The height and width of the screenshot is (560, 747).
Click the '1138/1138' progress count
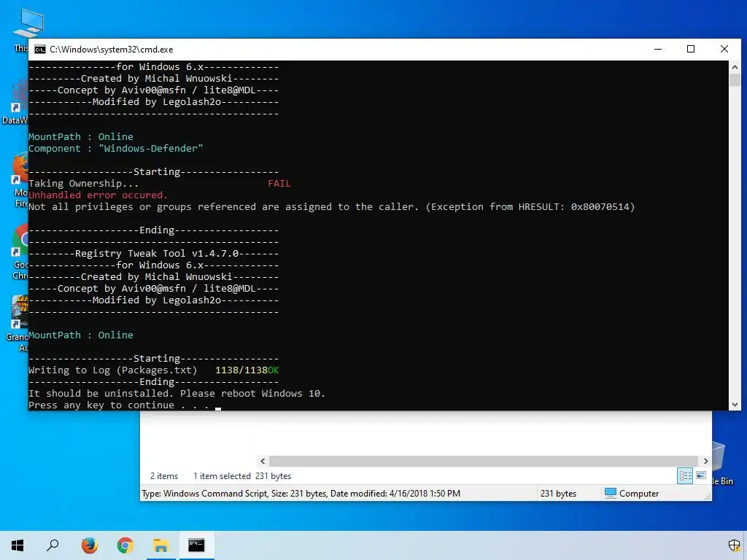click(241, 370)
